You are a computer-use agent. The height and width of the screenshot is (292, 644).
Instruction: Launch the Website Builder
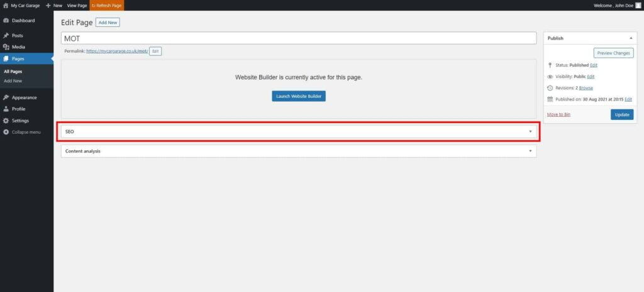pos(299,96)
